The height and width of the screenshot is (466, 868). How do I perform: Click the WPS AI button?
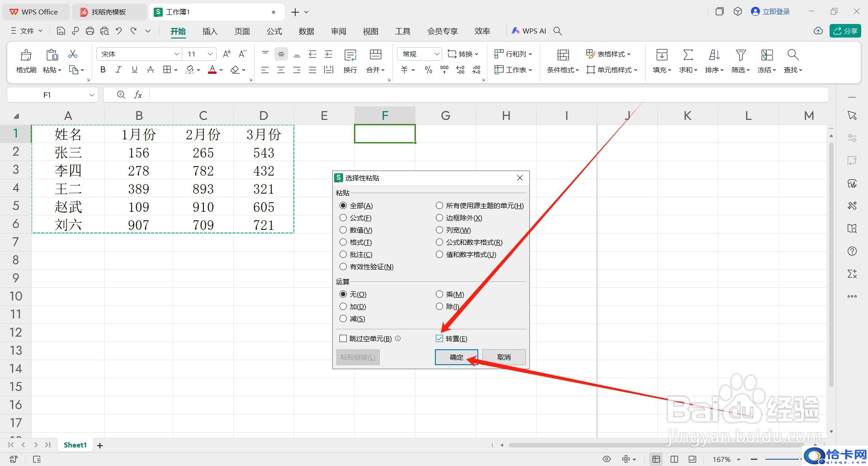point(528,31)
